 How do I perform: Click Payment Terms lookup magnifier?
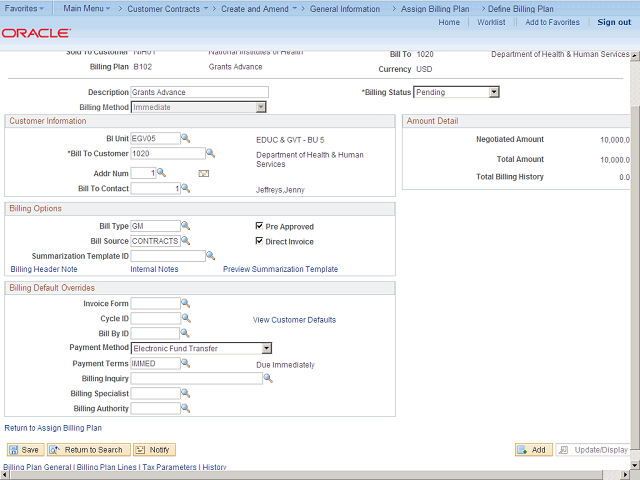pyautogui.click(x=185, y=363)
